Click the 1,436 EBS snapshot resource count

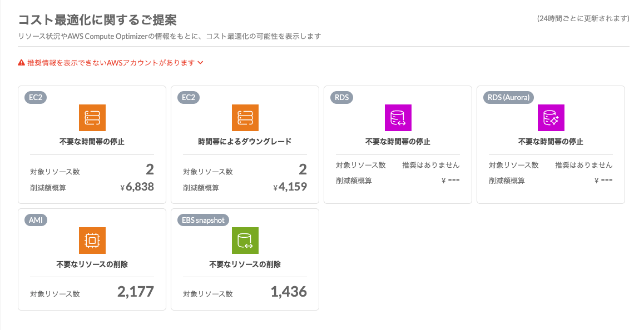289,292
